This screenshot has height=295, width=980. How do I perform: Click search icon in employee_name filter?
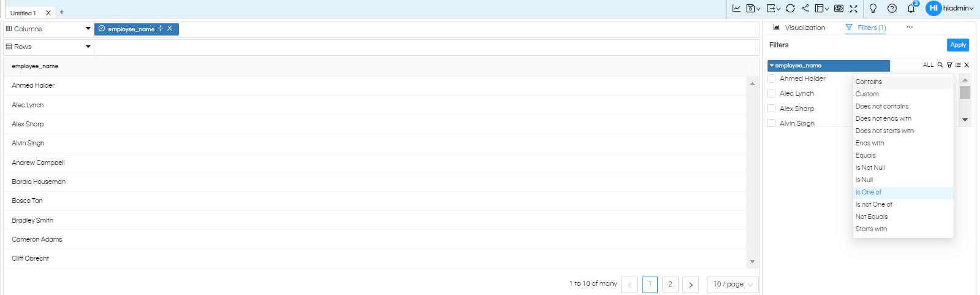pos(940,65)
